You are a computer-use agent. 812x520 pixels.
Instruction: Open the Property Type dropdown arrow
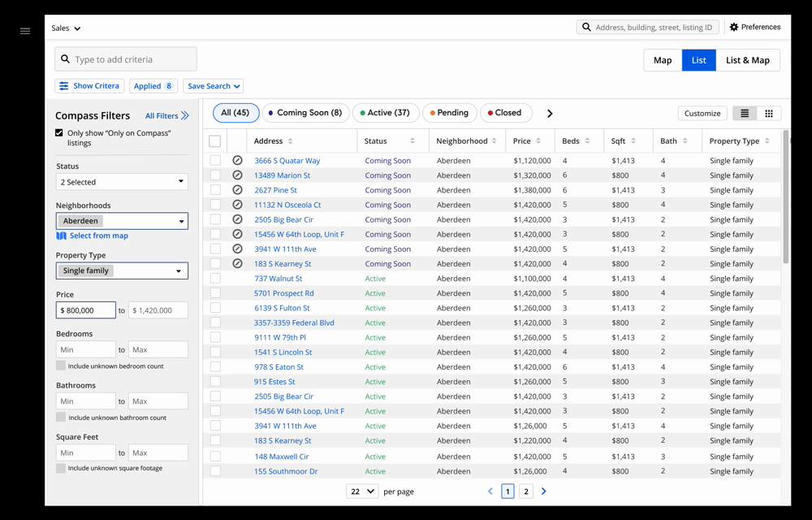click(x=179, y=271)
